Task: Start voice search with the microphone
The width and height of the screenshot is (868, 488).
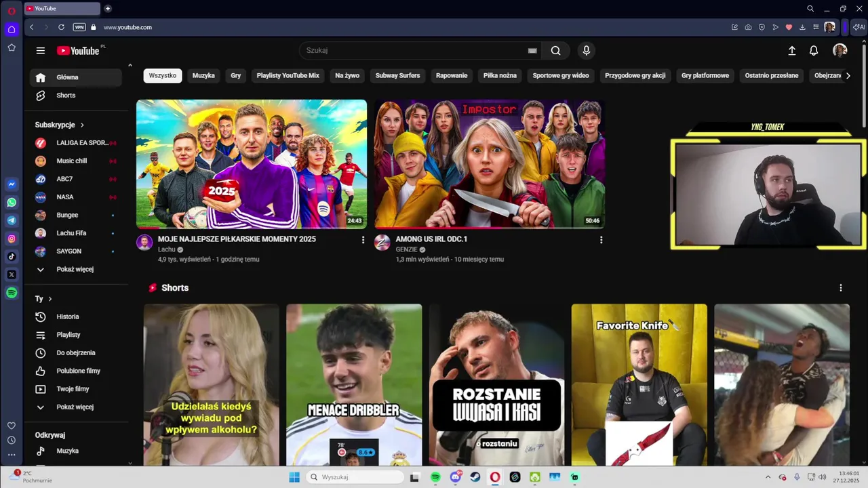Action: point(587,51)
